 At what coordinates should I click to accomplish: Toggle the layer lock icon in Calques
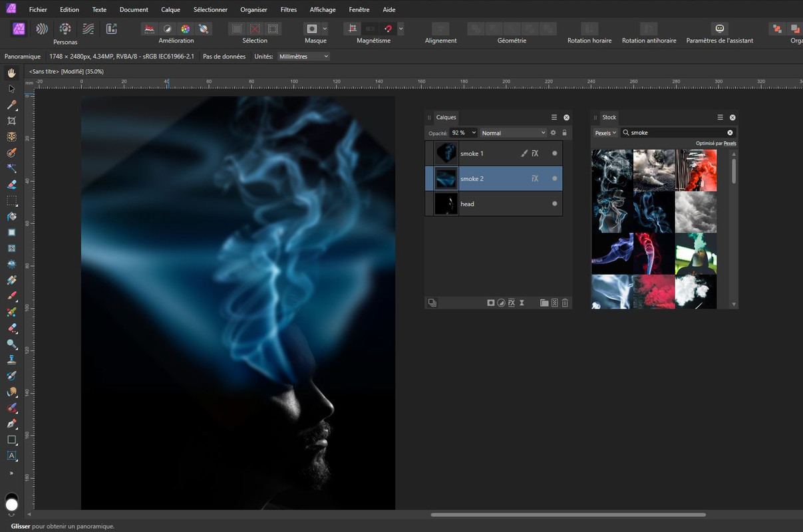pos(564,133)
